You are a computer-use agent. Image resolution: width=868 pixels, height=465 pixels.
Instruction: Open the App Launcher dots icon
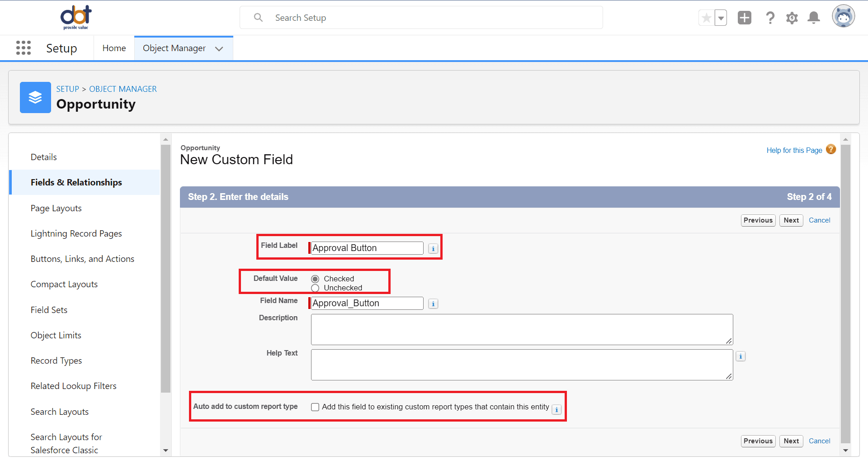[x=24, y=47]
